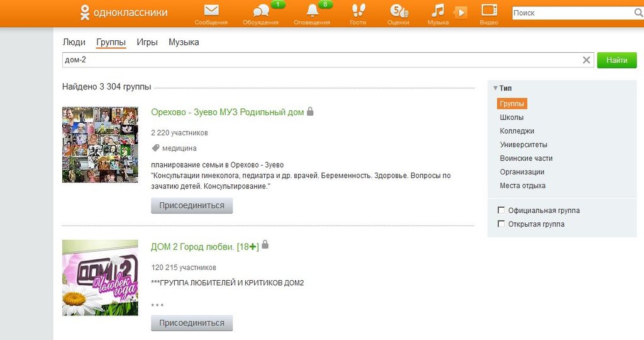644x340 pixels.
Task: Select Группы type filter
Action: tap(512, 104)
